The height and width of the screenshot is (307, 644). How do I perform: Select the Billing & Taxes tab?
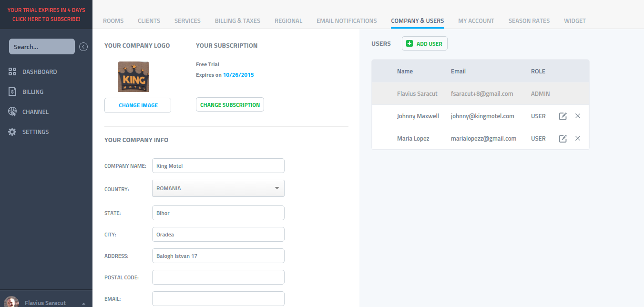[237, 21]
